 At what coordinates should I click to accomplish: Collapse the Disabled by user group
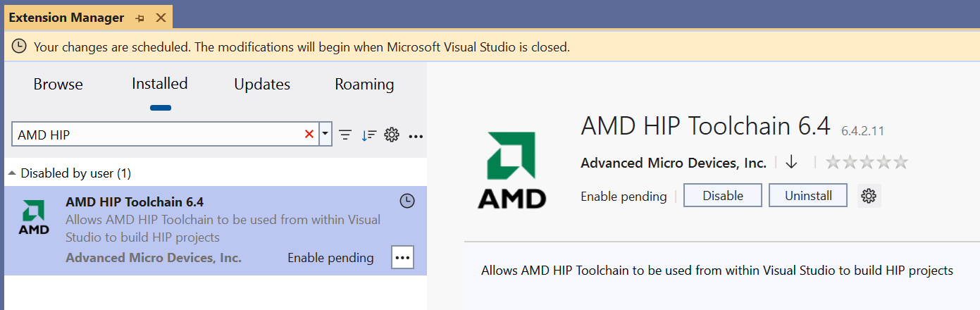13,173
